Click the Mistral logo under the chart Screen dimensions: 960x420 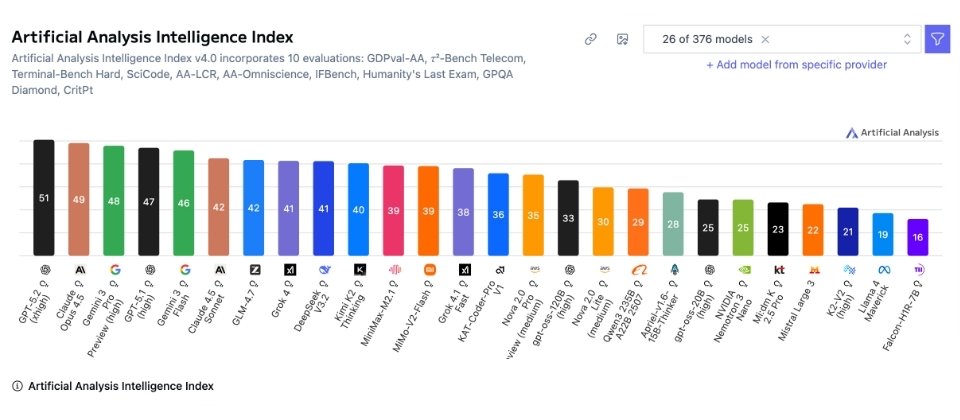click(813, 269)
